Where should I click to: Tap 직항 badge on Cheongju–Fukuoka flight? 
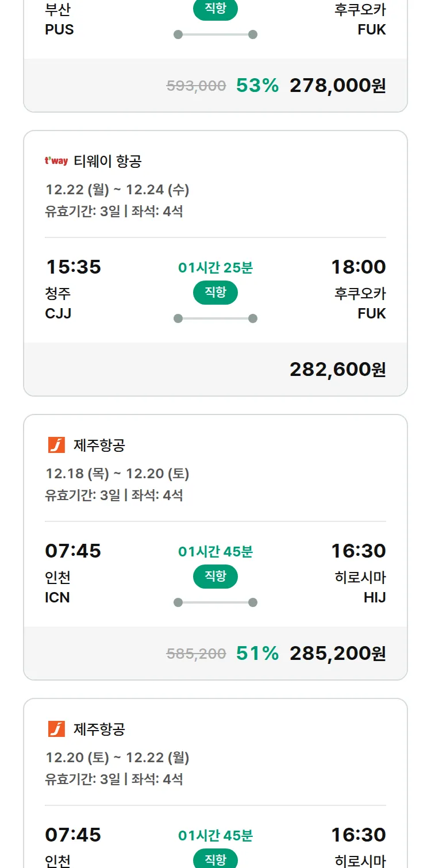(x=215, y=293)
